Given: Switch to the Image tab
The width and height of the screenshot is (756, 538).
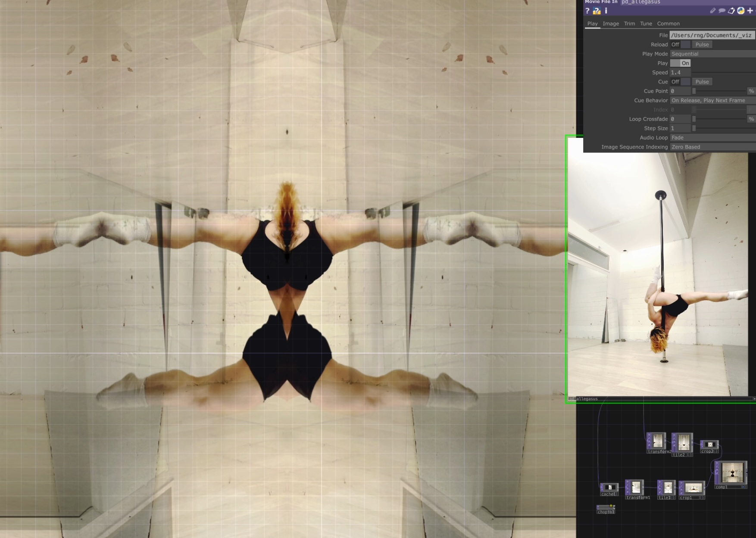Looking at the screenshot, I should pyautogui.click(x=610, y=24).
